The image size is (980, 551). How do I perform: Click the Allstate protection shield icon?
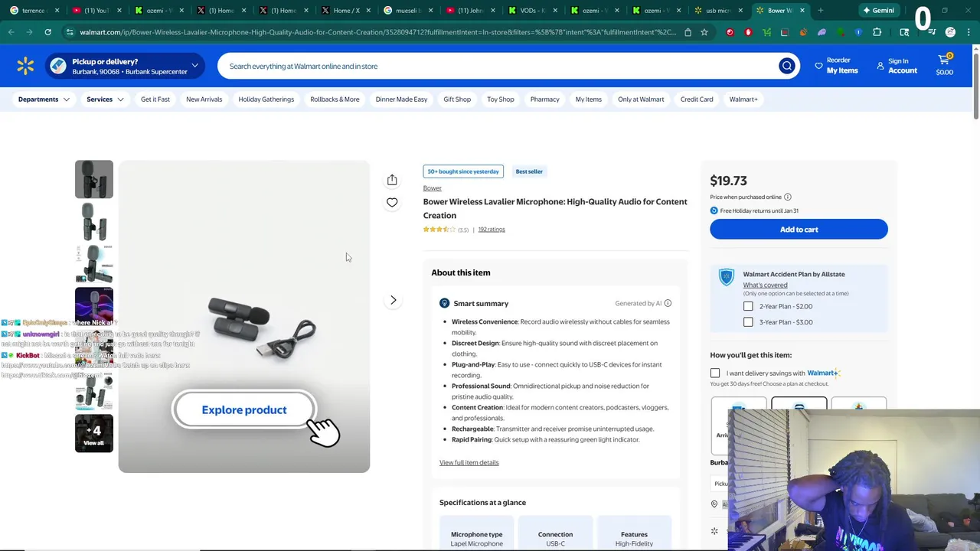pos(726,277)
